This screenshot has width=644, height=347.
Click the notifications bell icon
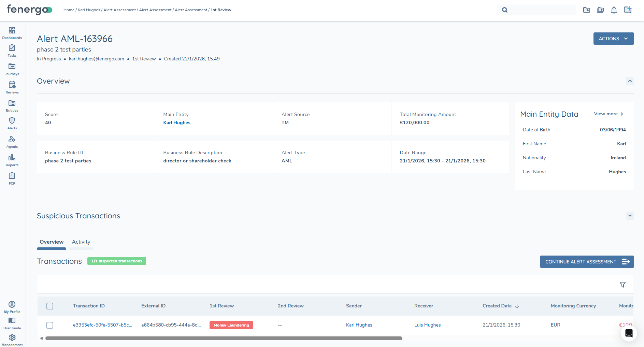(x=614, y=10)
